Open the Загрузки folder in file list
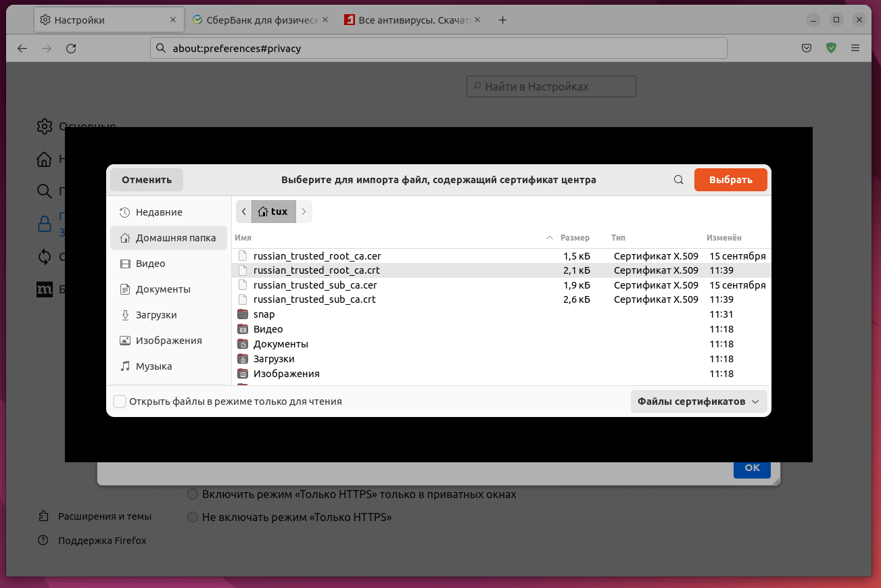Screen dimensions: 881x588 502,359
